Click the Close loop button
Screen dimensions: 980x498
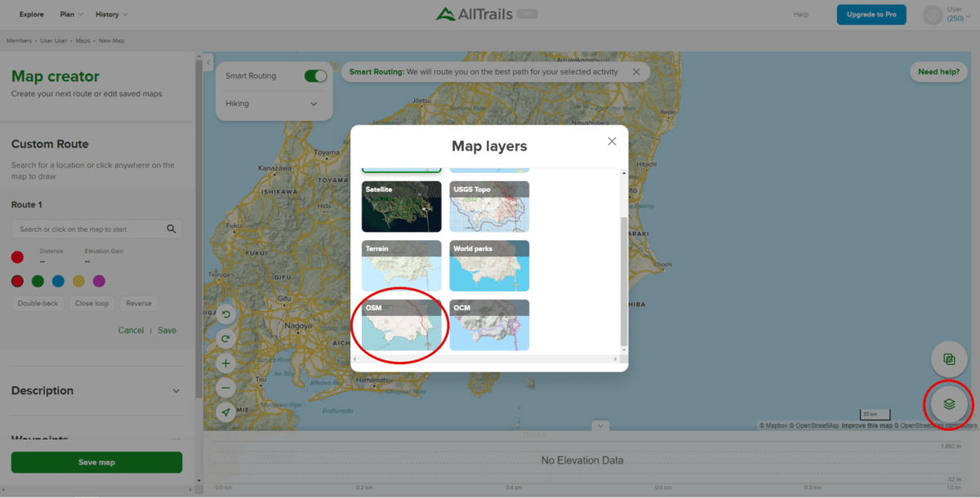pyautogui.click(x=91, y=303)
